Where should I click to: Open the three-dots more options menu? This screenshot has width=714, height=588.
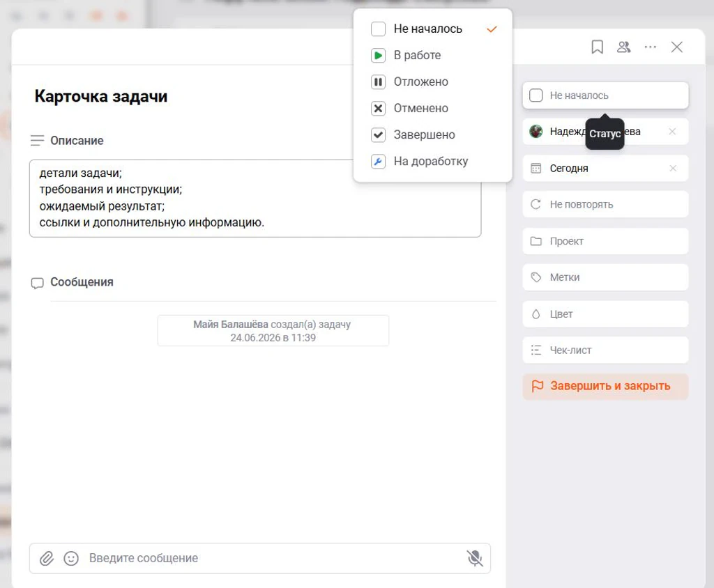(x=651, y=47)
